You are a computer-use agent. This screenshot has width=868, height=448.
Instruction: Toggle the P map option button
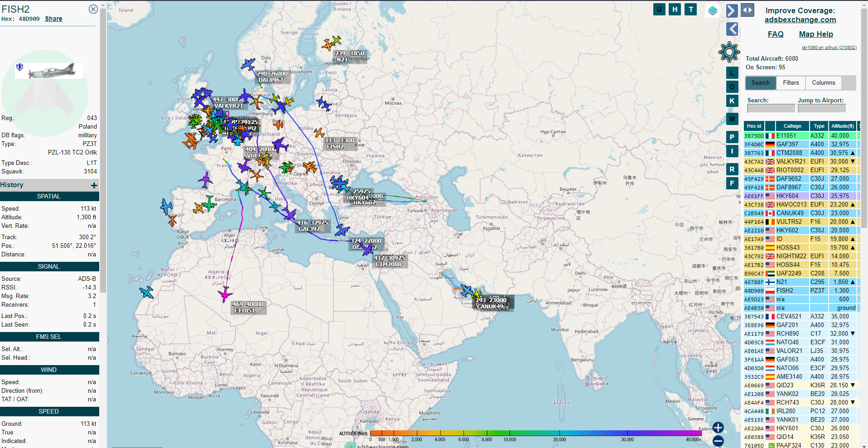732,137
